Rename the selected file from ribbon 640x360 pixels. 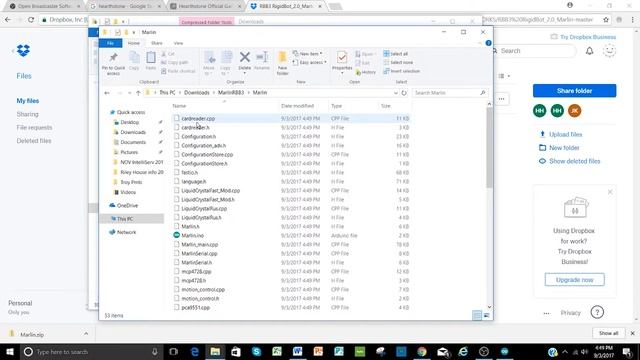coord(262,61)
